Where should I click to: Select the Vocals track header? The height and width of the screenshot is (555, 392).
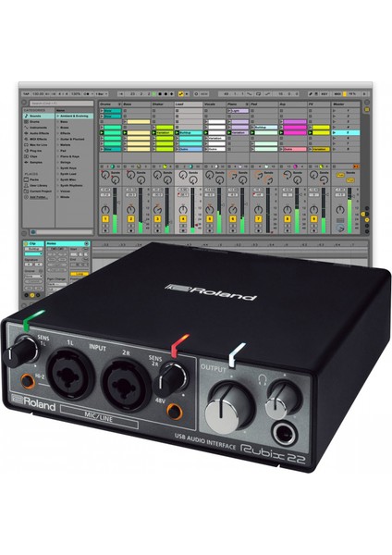214,105
